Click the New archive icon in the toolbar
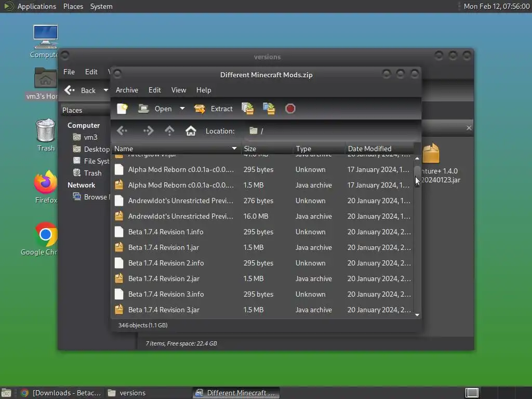This screenshot has width=532, height=399. tap(122, 109)
